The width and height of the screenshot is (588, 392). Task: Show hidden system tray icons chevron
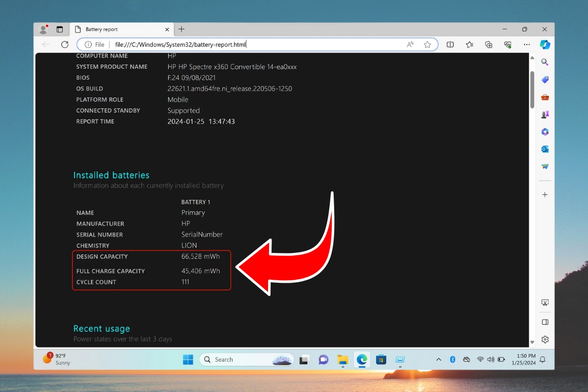(x=439, y=360)
